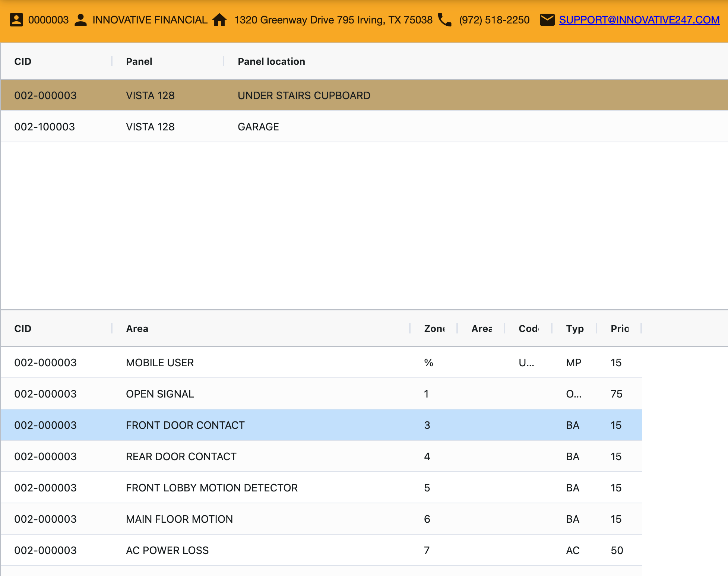
Task: Click the email envelope icon
Action: coord(547,20)
